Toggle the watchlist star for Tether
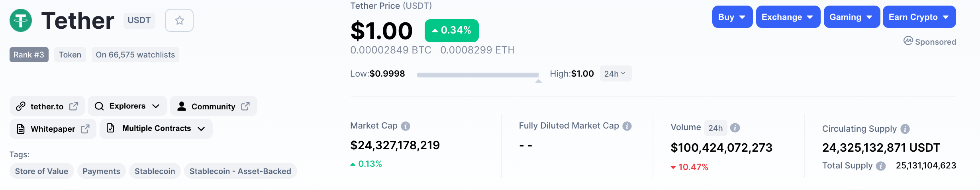 click(179, 20)
